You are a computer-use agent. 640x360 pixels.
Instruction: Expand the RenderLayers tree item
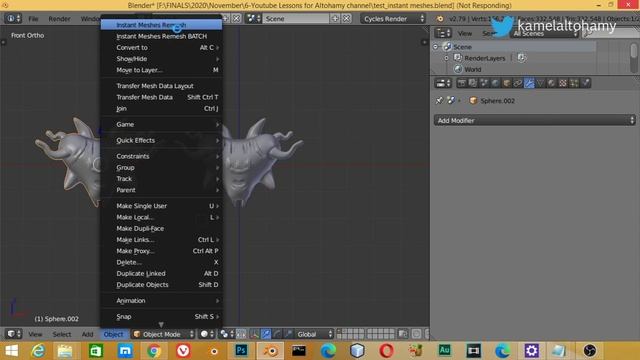point(447,58)
